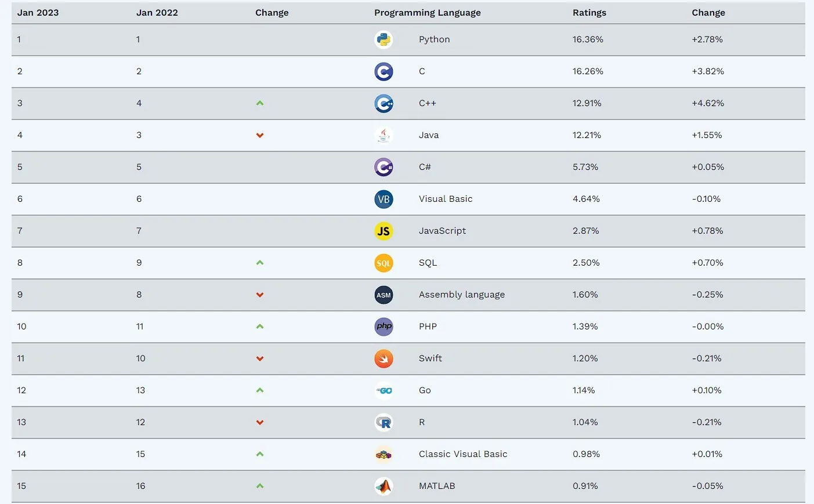This screenshot has width=814, height=504.
Task: Click the orange SQL icon
Action: (x=384, y=263)
